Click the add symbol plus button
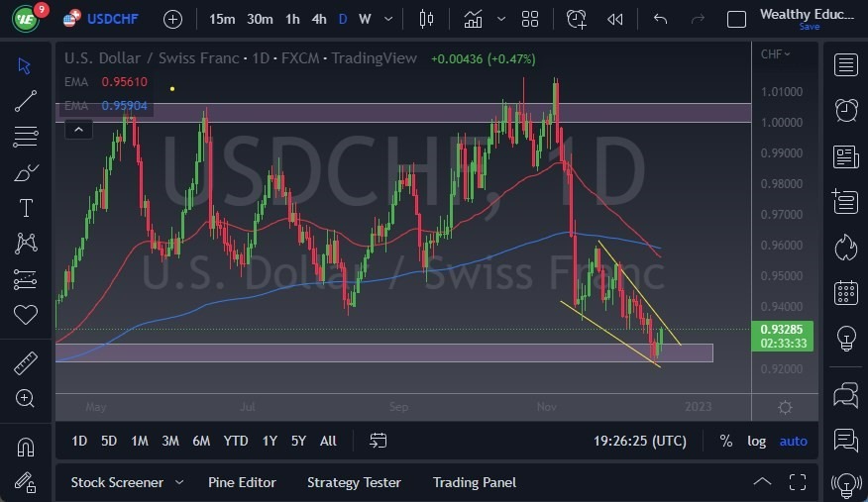Image resolution: width=868 pixels, height=502 pixels. 172,20
